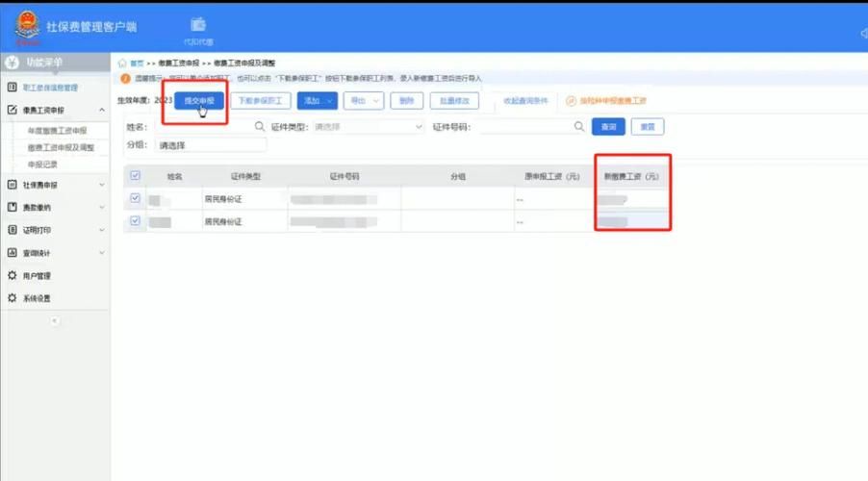Expand the 查询统计 menu chevron
The width and height of the screenshot is (868, 481).
click(x=102, y=252)
